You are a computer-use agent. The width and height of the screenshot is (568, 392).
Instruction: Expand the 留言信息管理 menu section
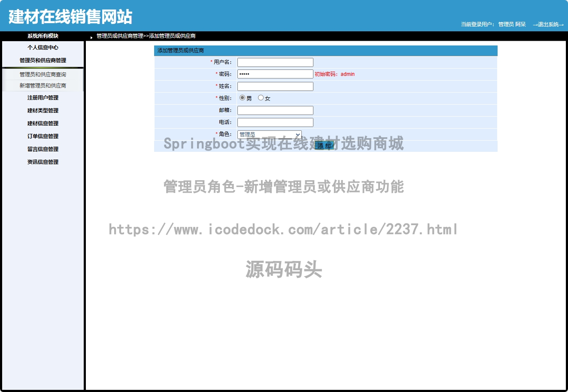point(43,149)
